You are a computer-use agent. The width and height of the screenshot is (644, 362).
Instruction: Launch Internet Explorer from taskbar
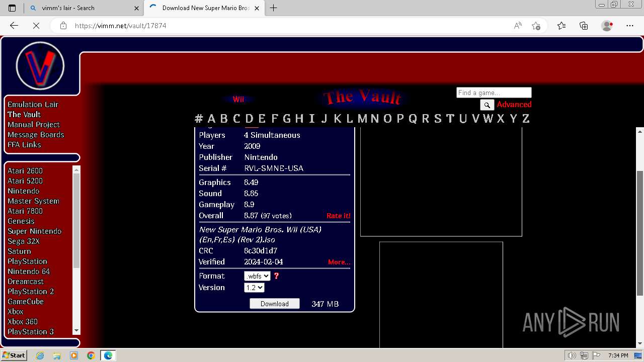40,355
